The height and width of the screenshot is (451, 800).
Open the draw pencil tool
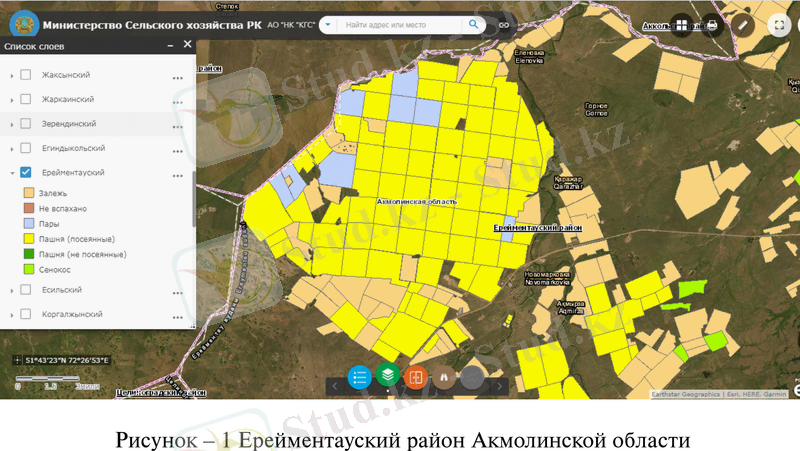pyautogui.click(x=743, y=25)
